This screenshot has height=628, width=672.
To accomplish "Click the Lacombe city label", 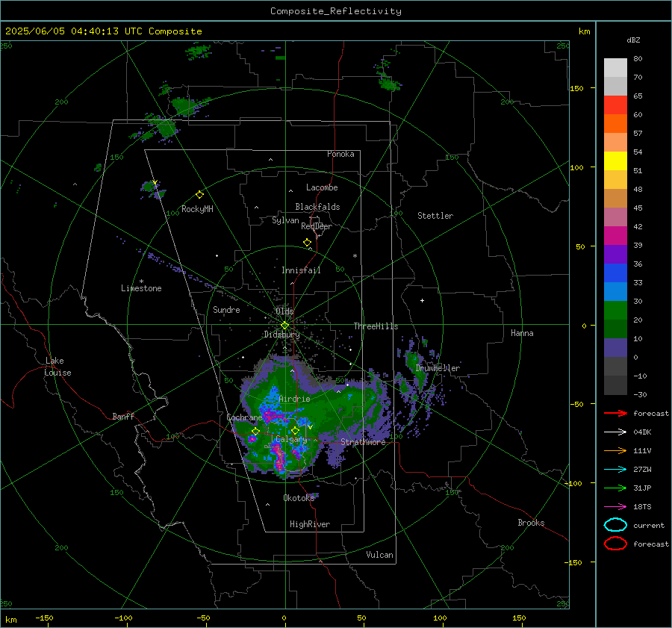I will point(322,187).
